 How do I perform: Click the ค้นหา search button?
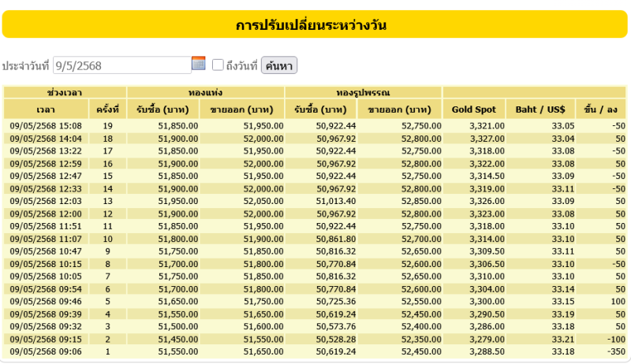279,65
